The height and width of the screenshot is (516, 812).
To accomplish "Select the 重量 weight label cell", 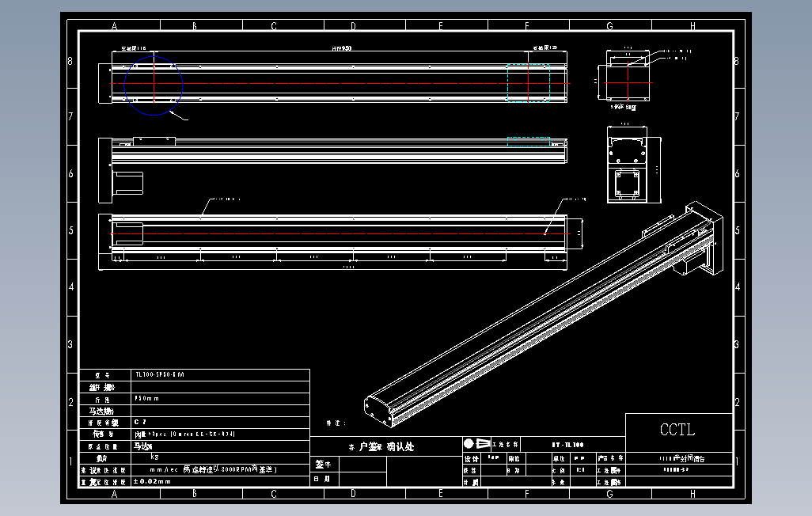I will click(x=105, y=458).
